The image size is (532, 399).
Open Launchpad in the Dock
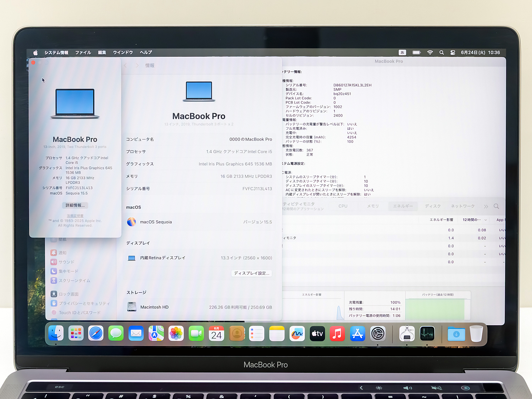tap(76, 333)
